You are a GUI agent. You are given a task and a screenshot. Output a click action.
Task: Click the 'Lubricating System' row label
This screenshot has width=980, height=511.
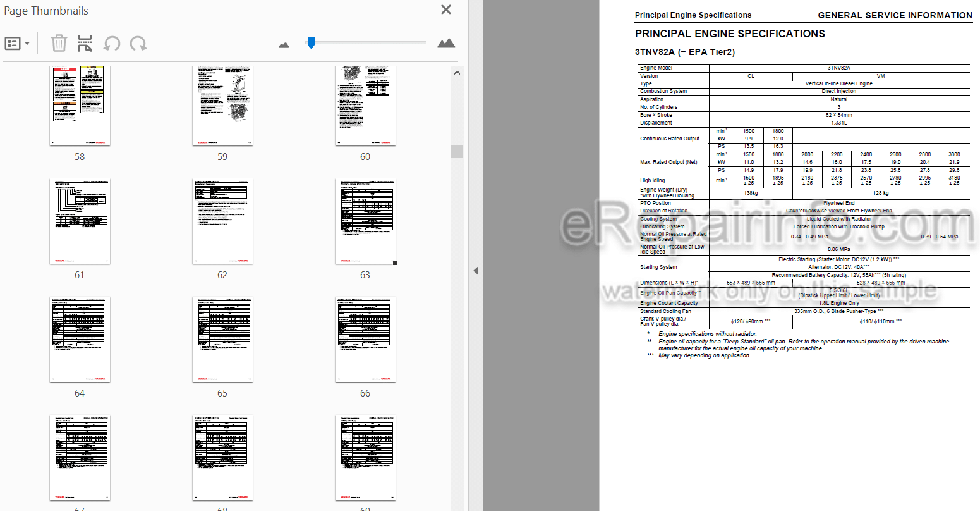662,226
